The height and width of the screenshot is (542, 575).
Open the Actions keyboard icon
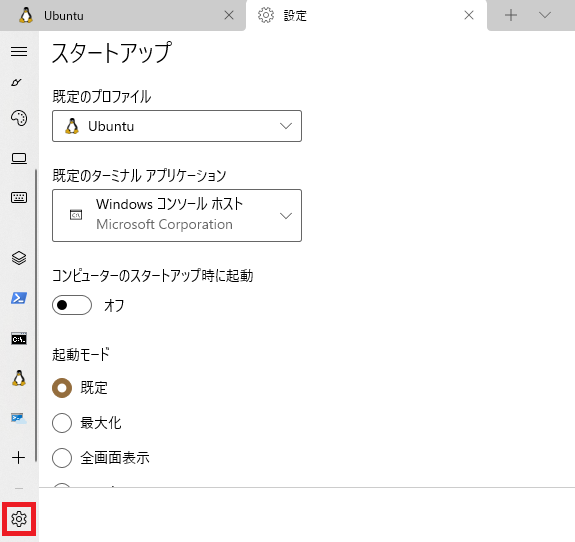(19, 198)
